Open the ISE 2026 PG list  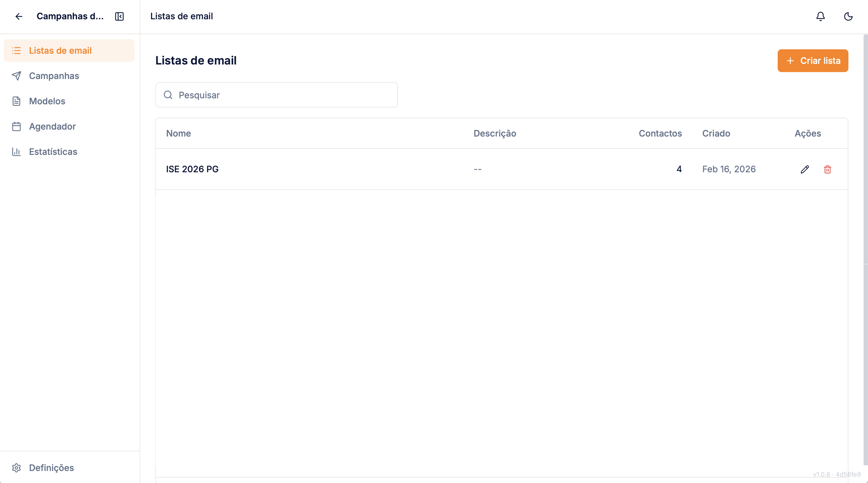(192, 169)
